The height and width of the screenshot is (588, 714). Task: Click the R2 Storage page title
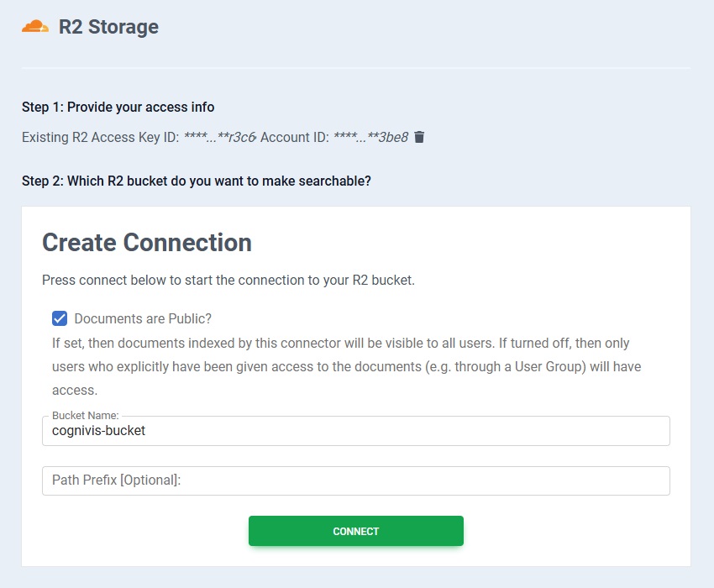[x=108, y=27]
